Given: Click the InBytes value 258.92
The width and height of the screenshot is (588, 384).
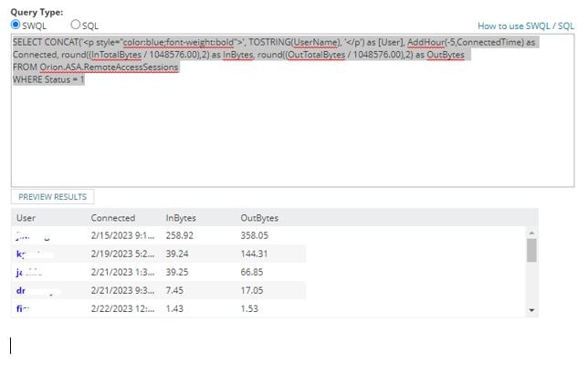Looking at the screenshot, I should pyautogui.click(x=180, y=235).
